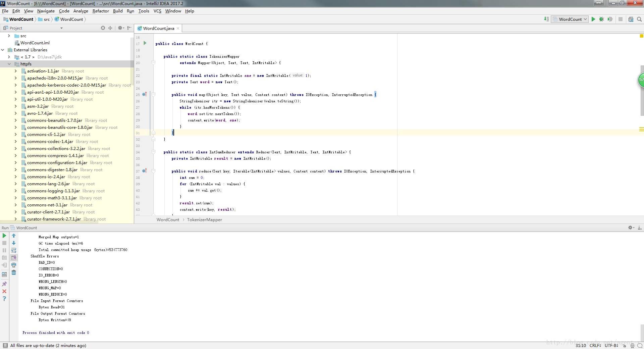Jump up the stack trace in Run panel

(14, 236)
